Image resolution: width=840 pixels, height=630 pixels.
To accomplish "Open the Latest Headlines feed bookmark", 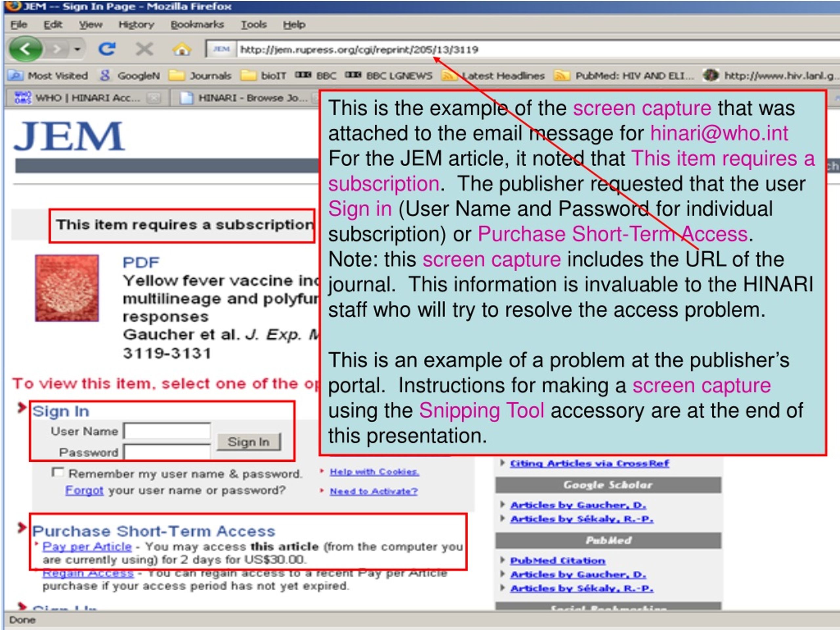I will coord(493,76).
